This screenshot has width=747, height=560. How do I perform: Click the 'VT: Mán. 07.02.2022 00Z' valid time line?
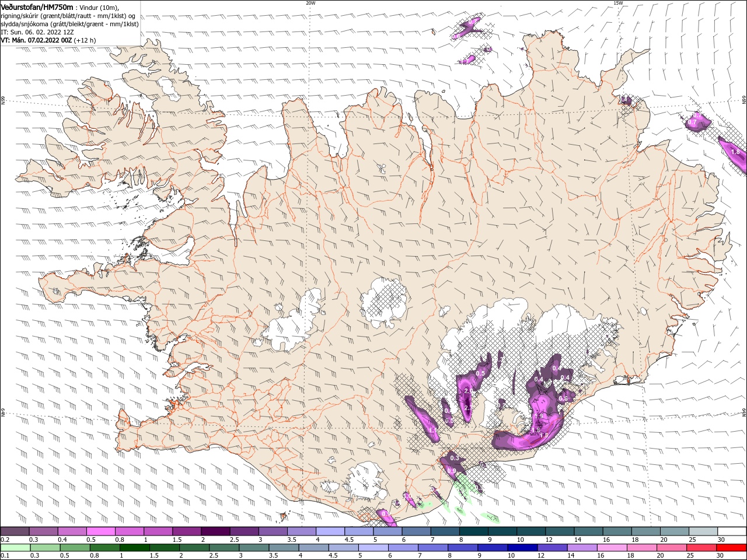pos(48,40)
